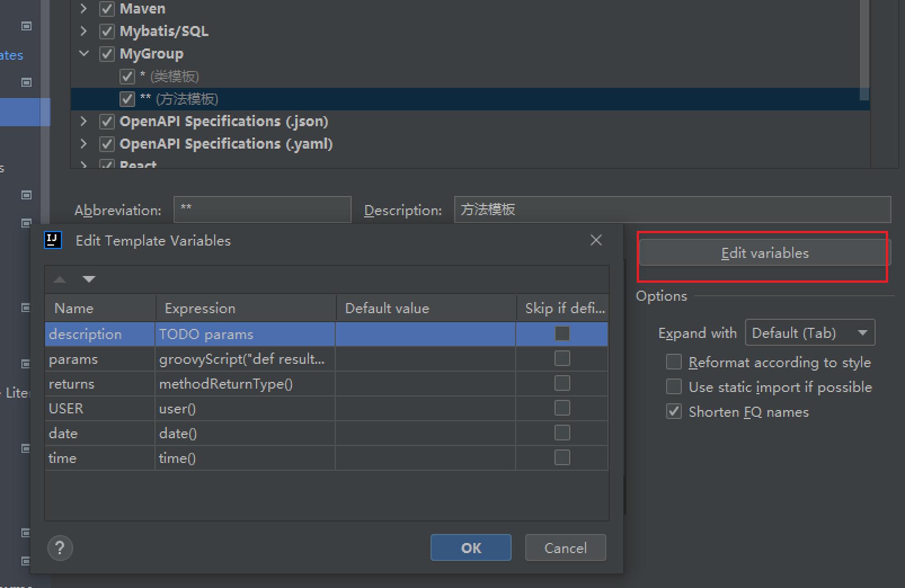The height and width of the screenshot is (588, 905).
Task: Uncheck the * (类模板) template checkbox
Action: [x=127, y=76]
